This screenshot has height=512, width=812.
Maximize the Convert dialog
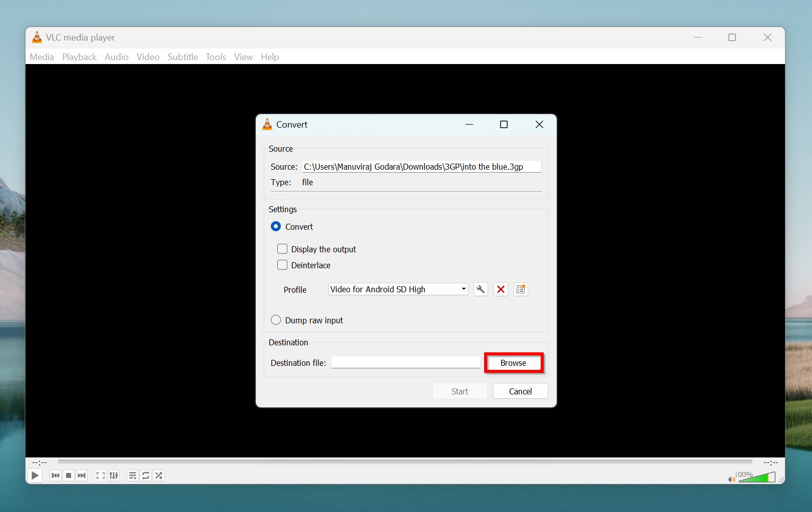click(x=504, y=125)
